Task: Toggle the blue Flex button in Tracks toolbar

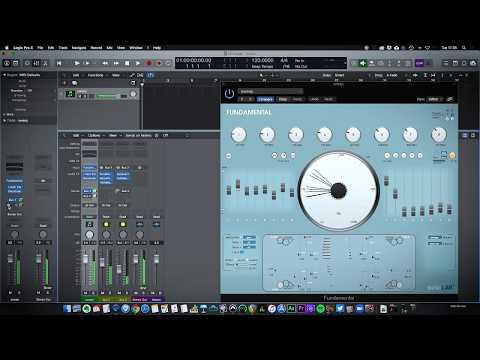Action: pyautogui.click(x=150, y=75)
